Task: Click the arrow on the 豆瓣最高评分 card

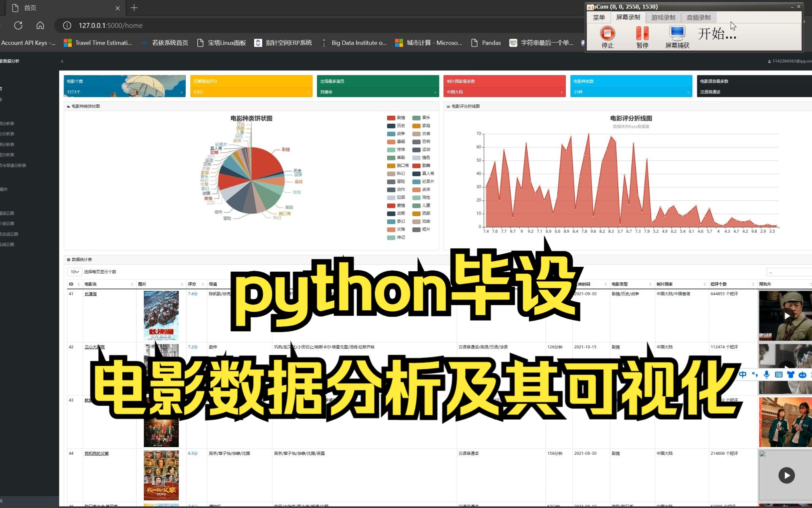Action: click(309, 92)
